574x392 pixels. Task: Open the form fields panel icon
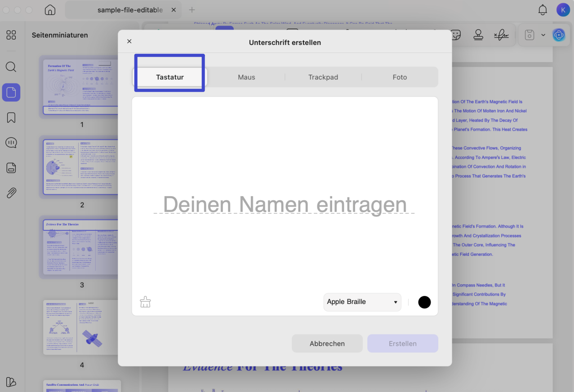(x=11, y=168)
